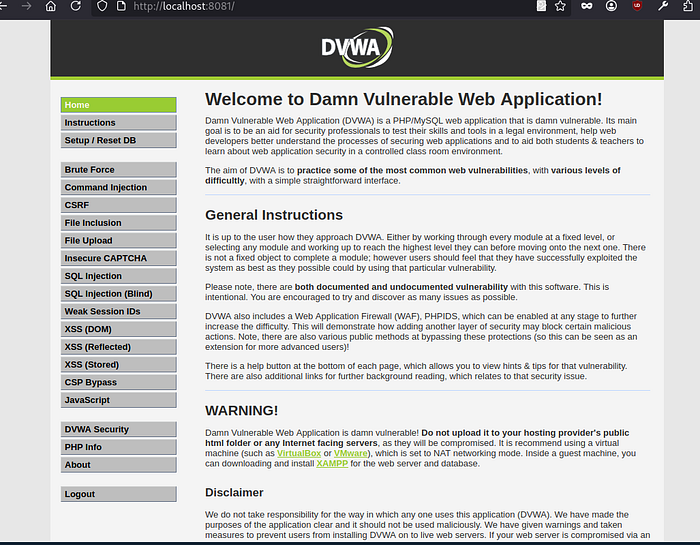700x545 pixels.
Task: Click the shield tracking protection icon
Action: pos(102,6)
